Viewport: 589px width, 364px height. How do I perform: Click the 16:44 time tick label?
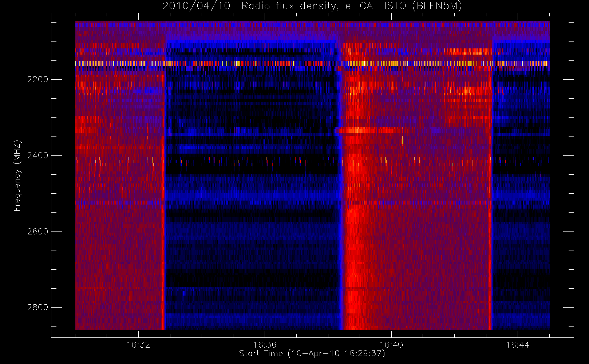(x=518, y=344)
